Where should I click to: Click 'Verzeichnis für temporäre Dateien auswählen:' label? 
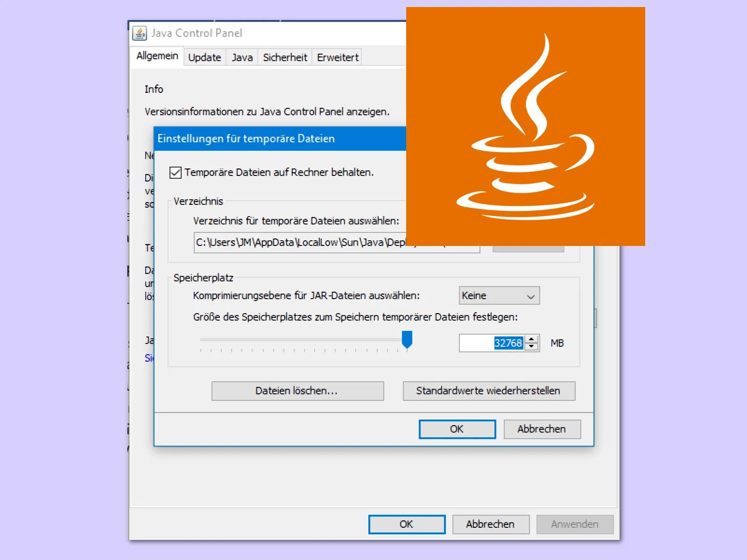pos(296,221)
